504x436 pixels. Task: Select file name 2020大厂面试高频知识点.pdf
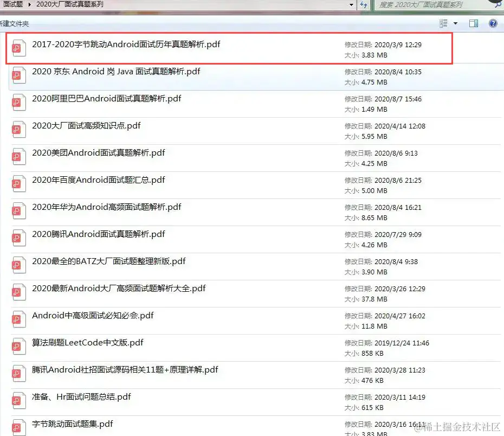(x=86, y=126)
